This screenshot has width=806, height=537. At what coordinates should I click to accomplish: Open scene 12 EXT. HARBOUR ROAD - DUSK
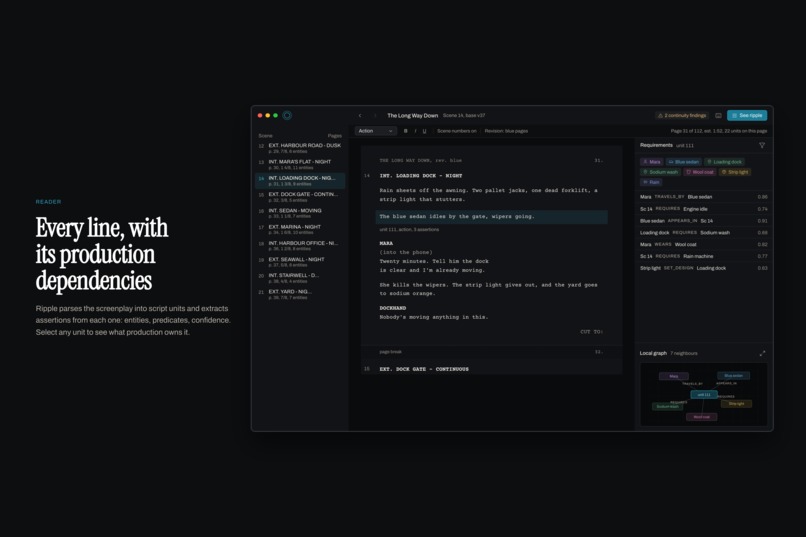click(300, 148)
